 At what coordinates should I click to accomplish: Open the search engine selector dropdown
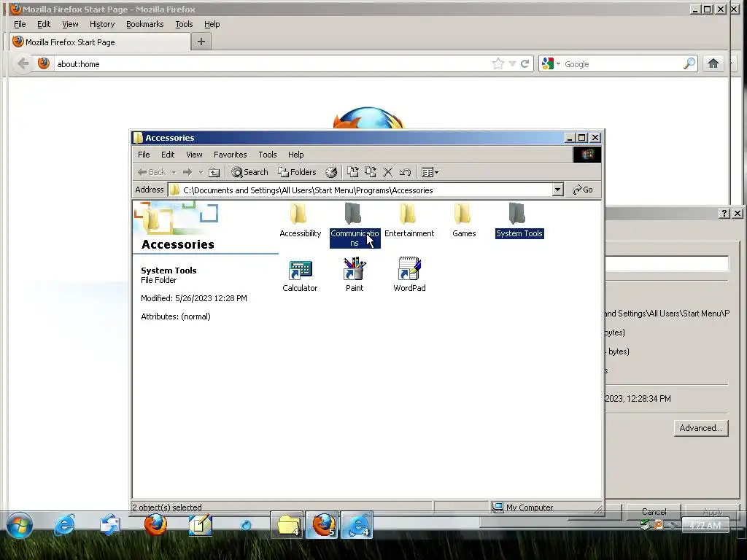point(551,64)
